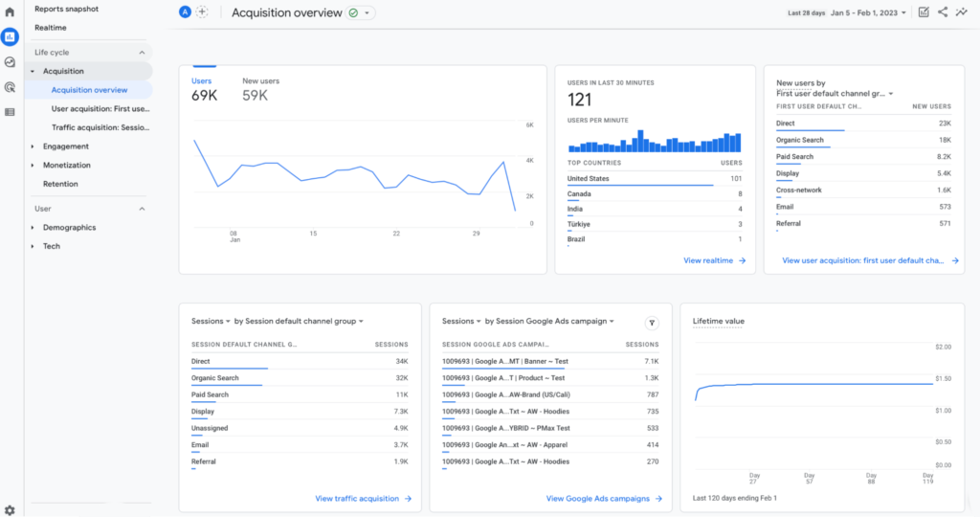Open Sessions metric dropdown on channel group card
The height and width of the screenshot is (517, 980).
pyautogui.click(x=211, y=321)
